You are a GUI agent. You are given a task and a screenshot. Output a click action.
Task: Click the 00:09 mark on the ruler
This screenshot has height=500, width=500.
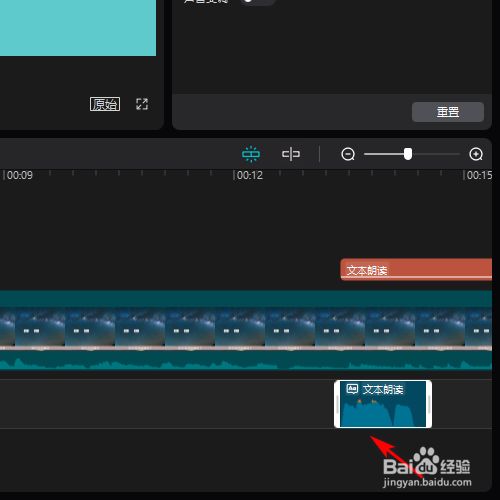coord(18,175)
